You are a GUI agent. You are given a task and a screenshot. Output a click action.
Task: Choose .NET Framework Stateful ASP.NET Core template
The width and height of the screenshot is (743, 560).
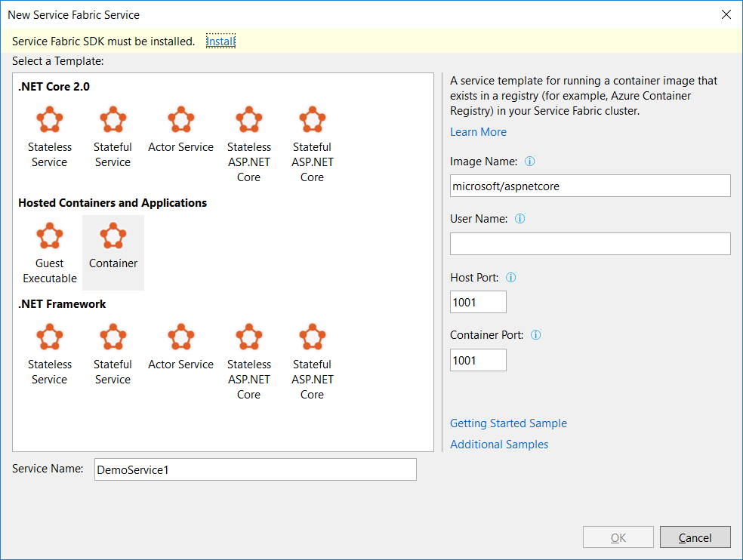point(312,361)
